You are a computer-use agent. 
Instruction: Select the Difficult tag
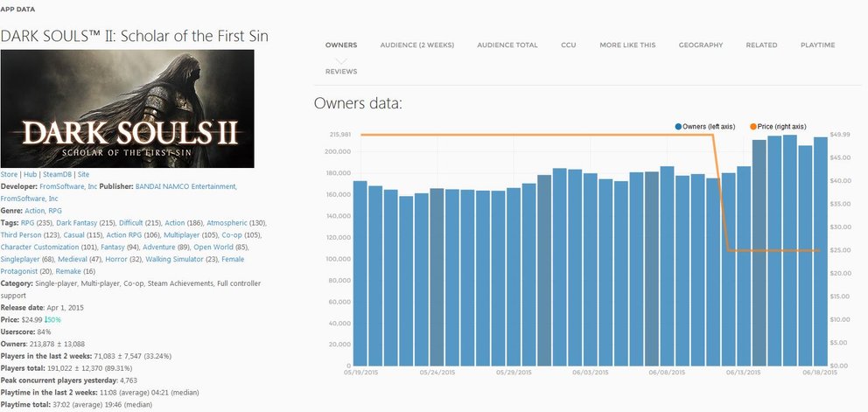click(x=131, y=223)
